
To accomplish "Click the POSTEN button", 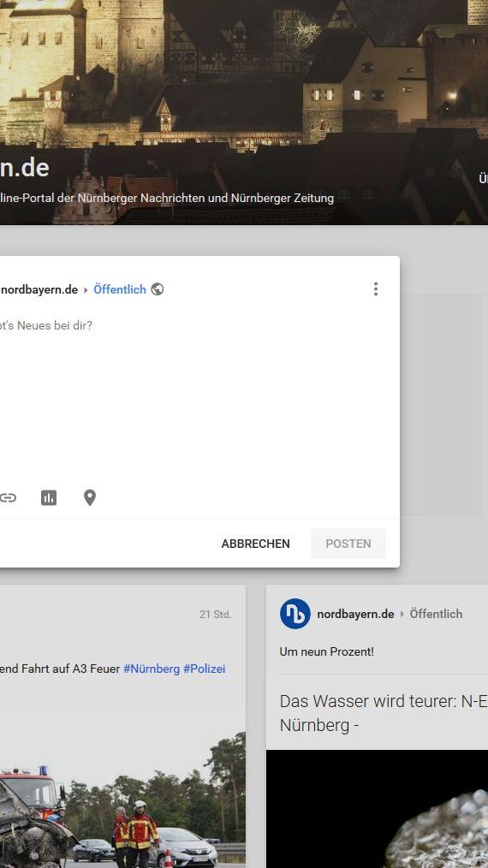I will pos(348,544).
